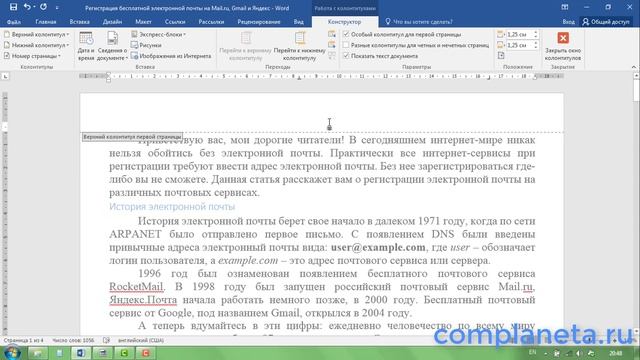
Task: Click link to previous section icon
Action: [x=332, y=56]
